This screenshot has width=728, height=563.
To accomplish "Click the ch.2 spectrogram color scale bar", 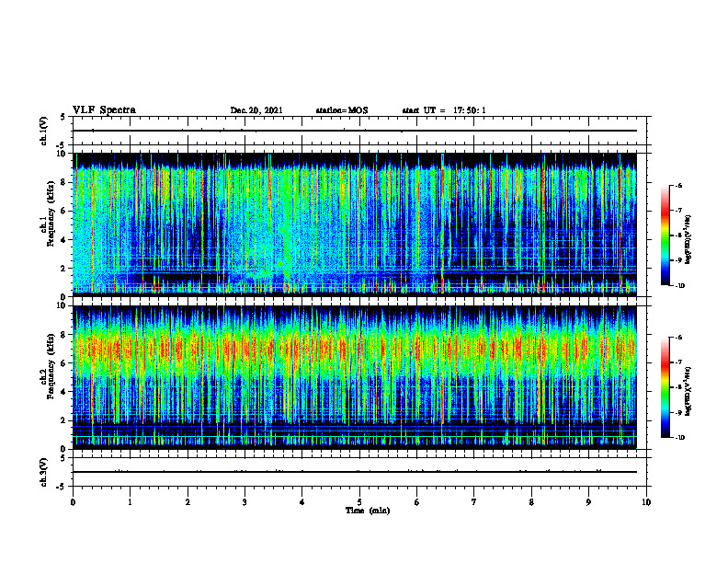I will tap(665, 387).
